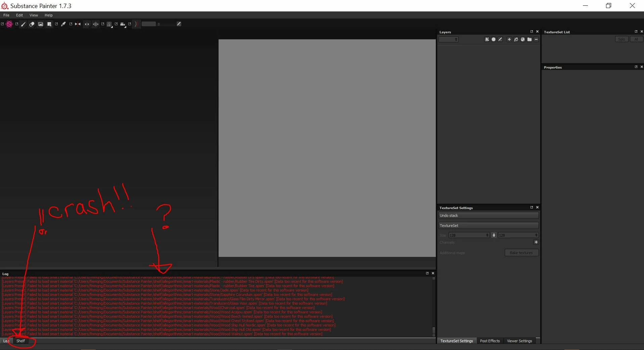The image size is (644, 350).
Task: Select the Paint brush tool
Action: pos(23,24)
